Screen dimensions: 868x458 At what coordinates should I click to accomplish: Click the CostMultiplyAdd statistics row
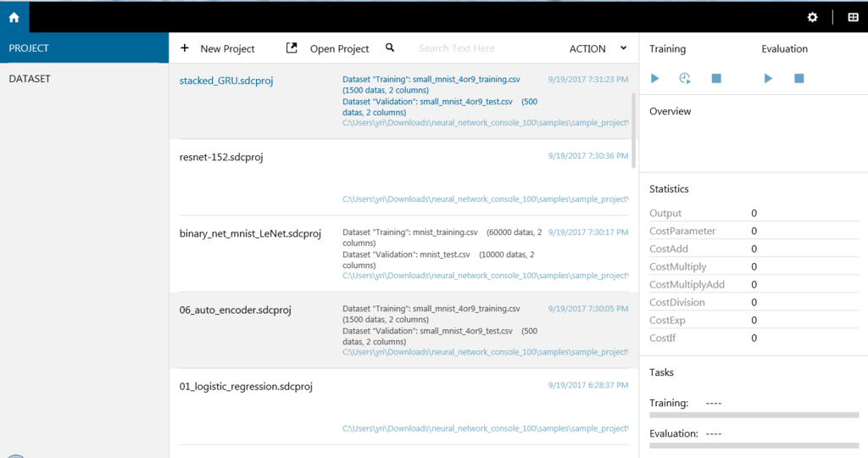(754, 284)
